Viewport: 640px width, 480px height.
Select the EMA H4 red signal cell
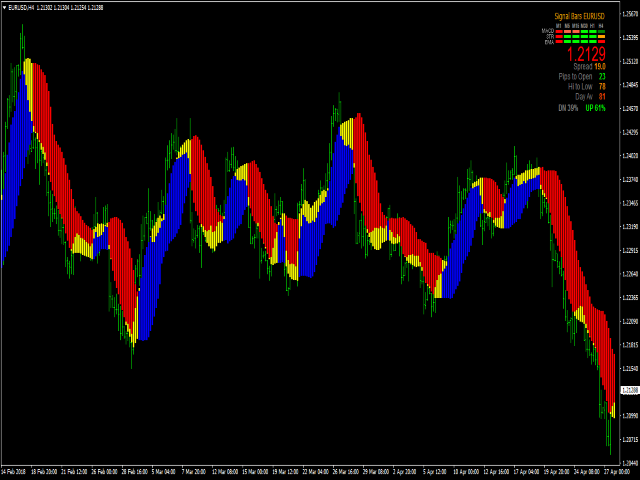point(602,41)
